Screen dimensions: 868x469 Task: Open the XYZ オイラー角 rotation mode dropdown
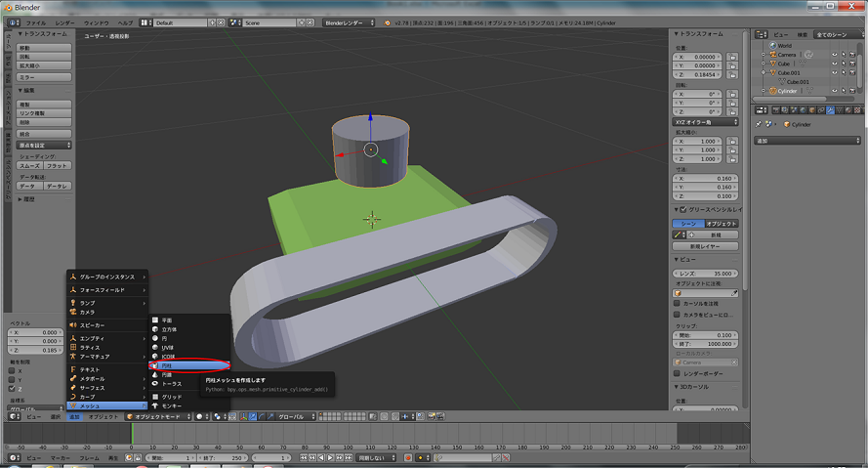click(705, 122)
